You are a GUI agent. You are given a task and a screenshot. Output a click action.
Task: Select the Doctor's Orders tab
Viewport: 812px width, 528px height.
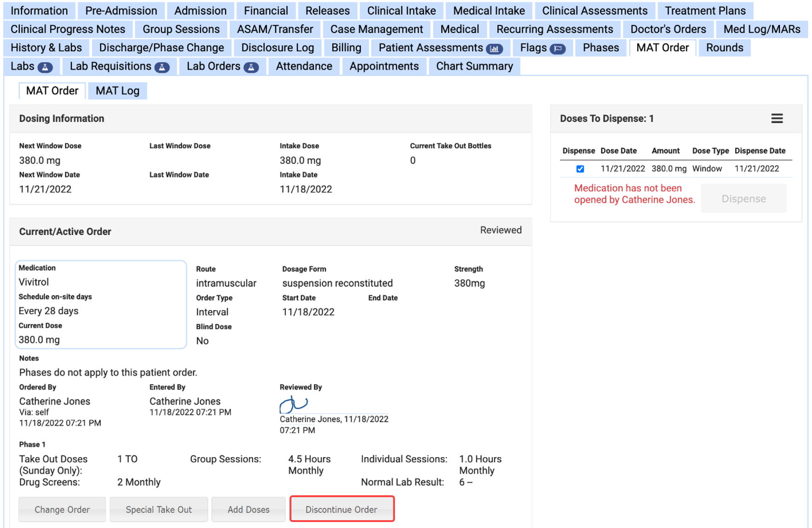(667, 29)
